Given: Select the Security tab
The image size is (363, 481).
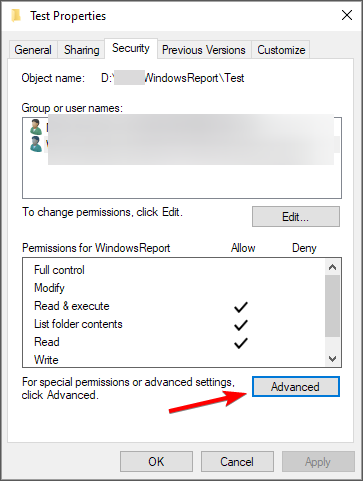Looking at the screenshot, I should pyautogui.click(x=131, y=48).
